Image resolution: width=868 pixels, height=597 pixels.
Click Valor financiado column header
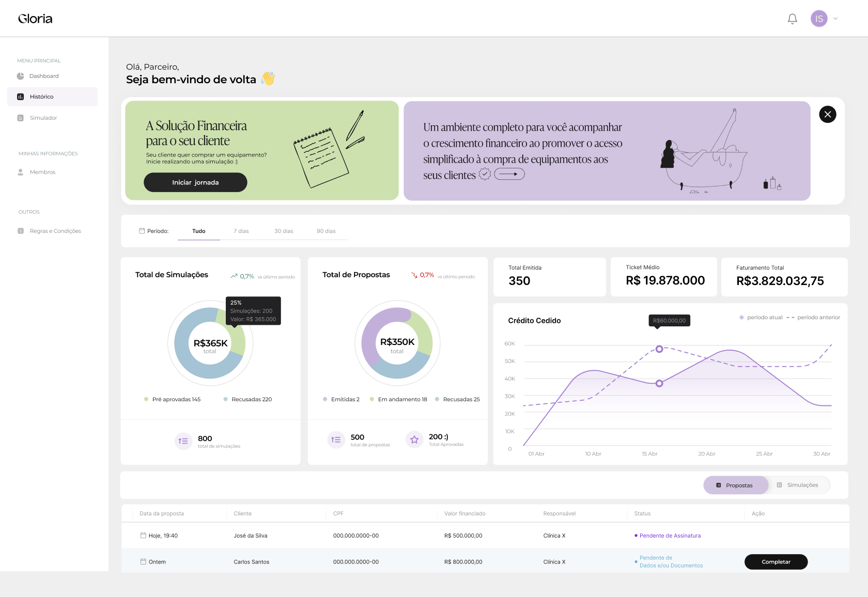[x=465, y=513]
